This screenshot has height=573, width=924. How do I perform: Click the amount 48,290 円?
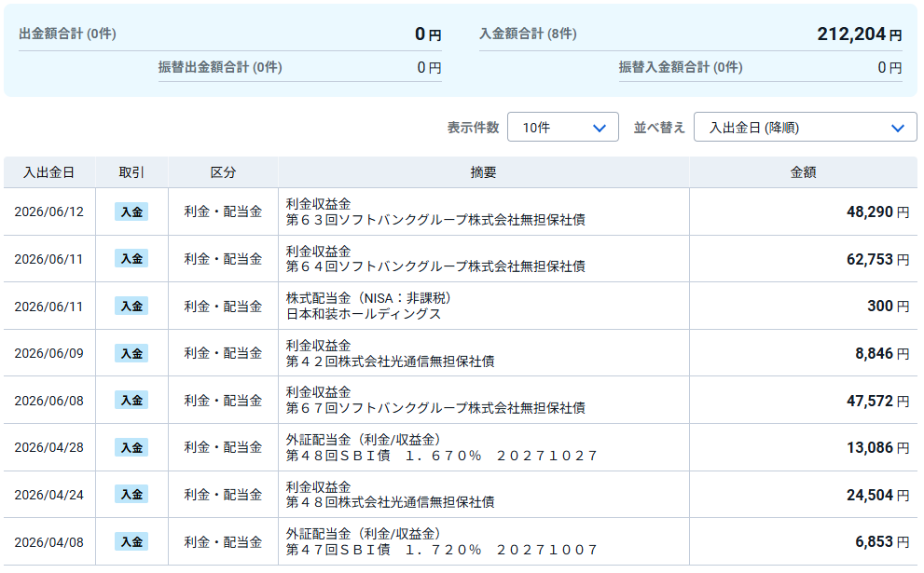pyautogui.click(x=878, y=212)
